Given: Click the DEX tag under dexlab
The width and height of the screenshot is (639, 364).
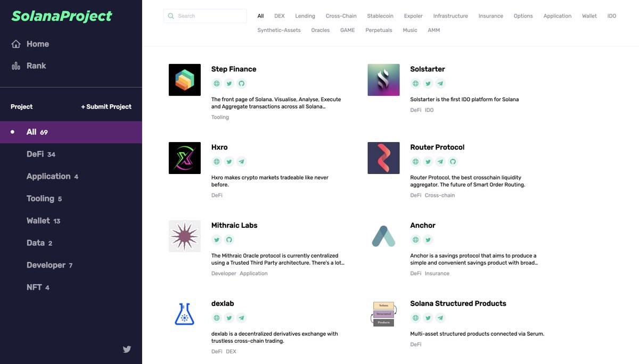Looking at the screenshot, I should pyautogui.click(x=231, y=352).
